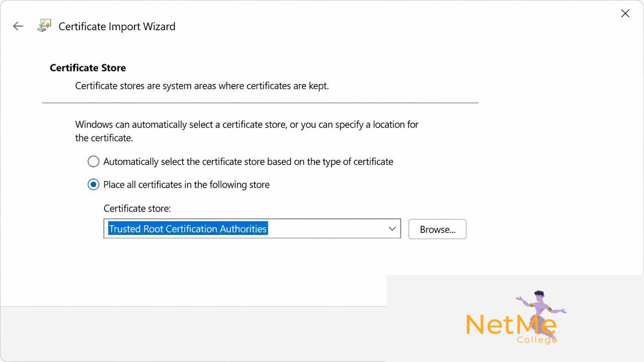Click text 'Windows can automatically select a certificate store'
Screen dimensions: 644x362
point(181,124)
